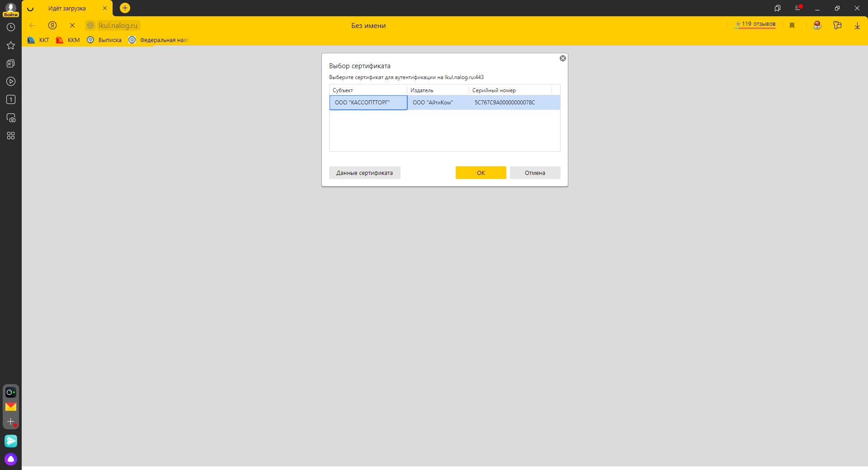Open the mail icon in sidebar
The height and width of the screenshot is (470, 868).
11,407
